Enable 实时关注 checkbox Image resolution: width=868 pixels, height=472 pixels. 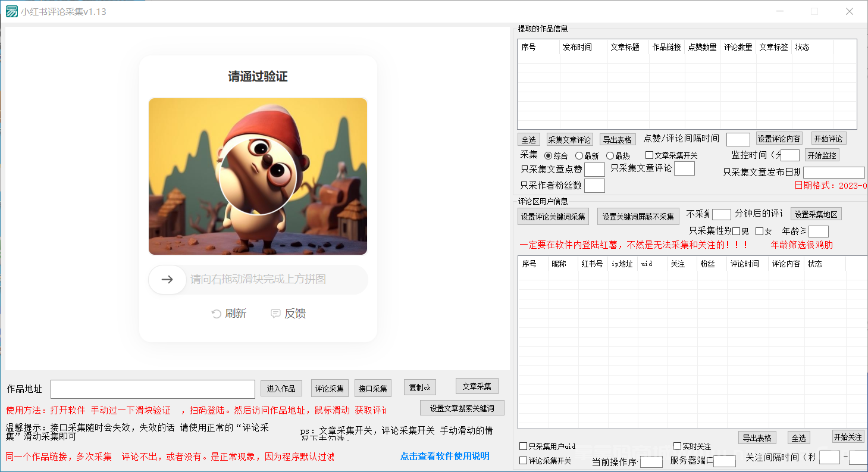(676, 445)
